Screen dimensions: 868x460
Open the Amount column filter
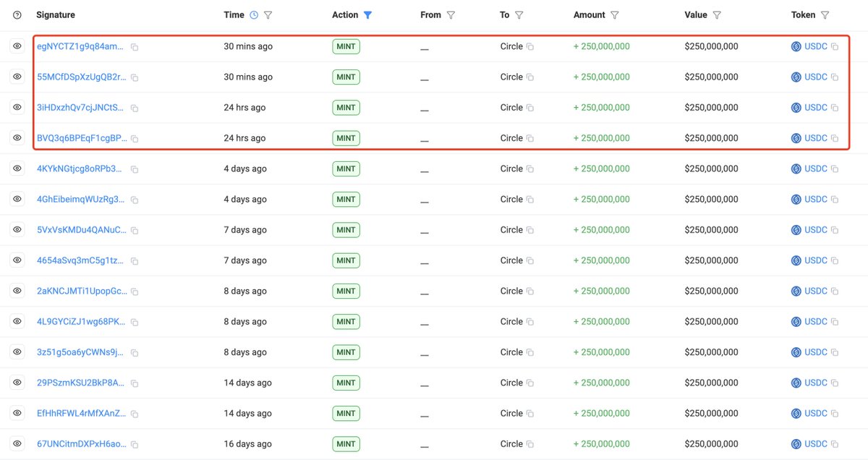615,15
